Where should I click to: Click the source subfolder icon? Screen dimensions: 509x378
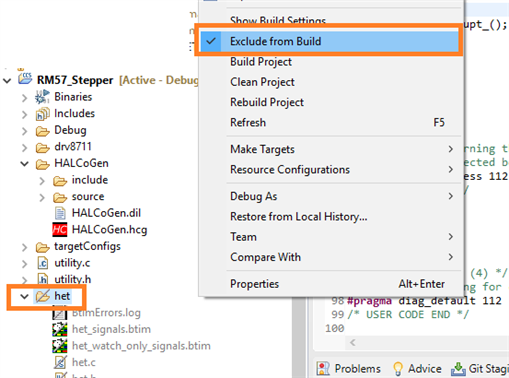(x=60, y=197)
